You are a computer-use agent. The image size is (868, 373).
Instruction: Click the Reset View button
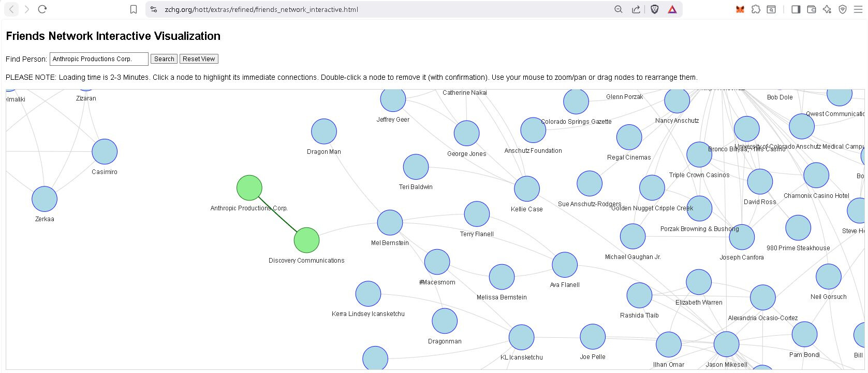[x=199, y=59]
